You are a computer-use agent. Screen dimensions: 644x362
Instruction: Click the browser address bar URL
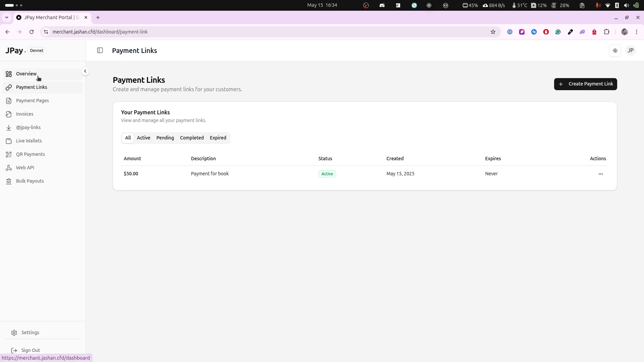coord(100,32)
